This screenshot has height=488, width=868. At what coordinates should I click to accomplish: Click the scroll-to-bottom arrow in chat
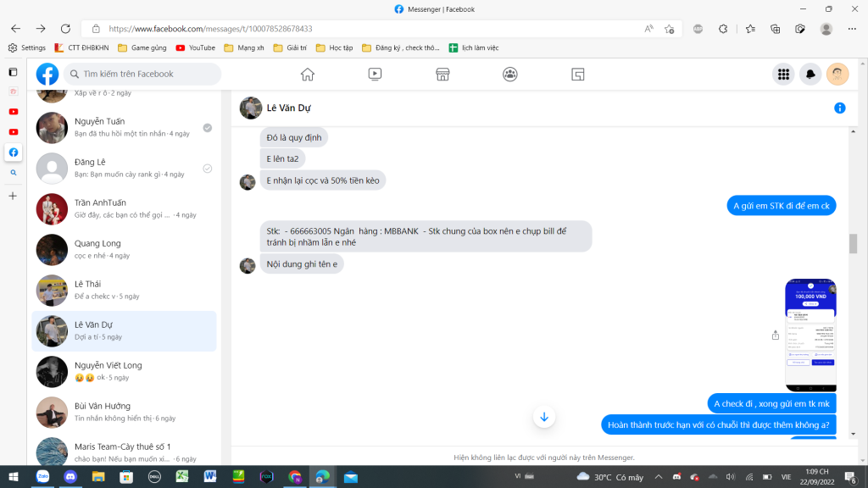pyautogui.click(x=544, y=417)
